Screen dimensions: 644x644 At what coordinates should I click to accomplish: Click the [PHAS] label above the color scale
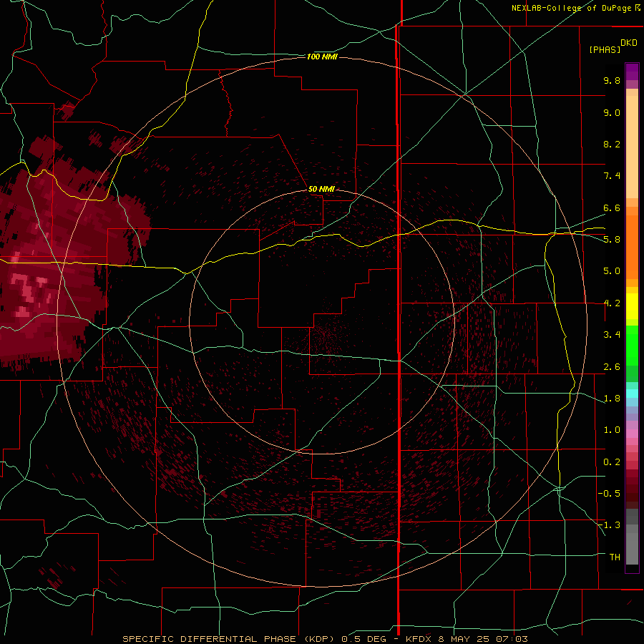pyautogui.click(x=605, y=49)
